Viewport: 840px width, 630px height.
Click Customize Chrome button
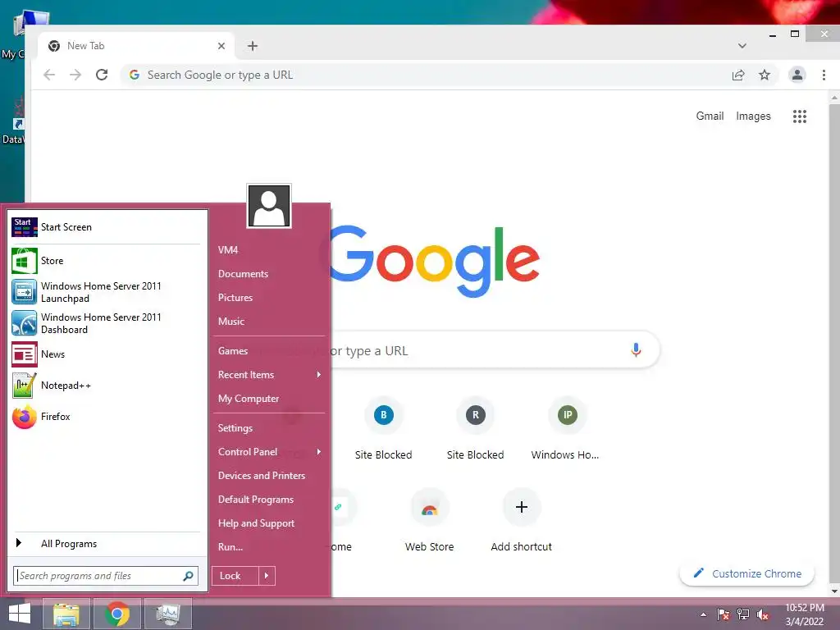point(746,573)
